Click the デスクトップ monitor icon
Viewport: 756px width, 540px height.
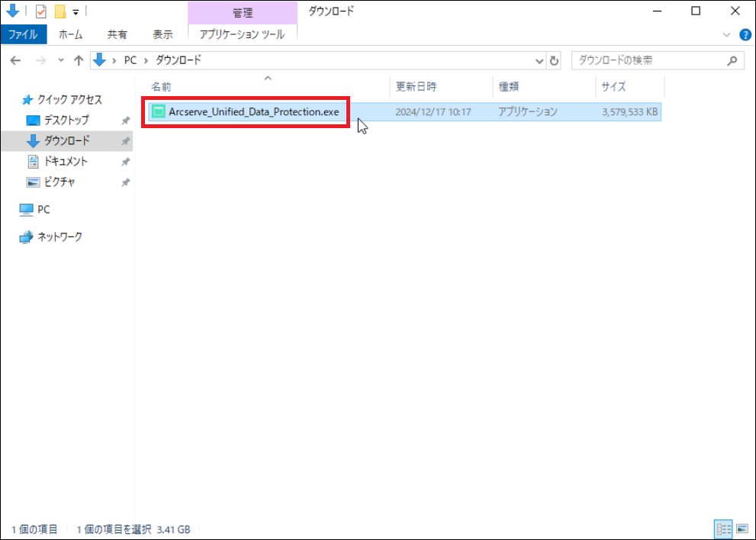pos(33,121)
